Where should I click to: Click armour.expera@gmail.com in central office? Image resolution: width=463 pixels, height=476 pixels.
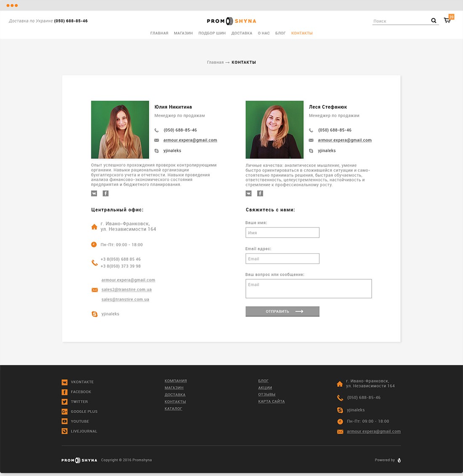click(128, 280)
